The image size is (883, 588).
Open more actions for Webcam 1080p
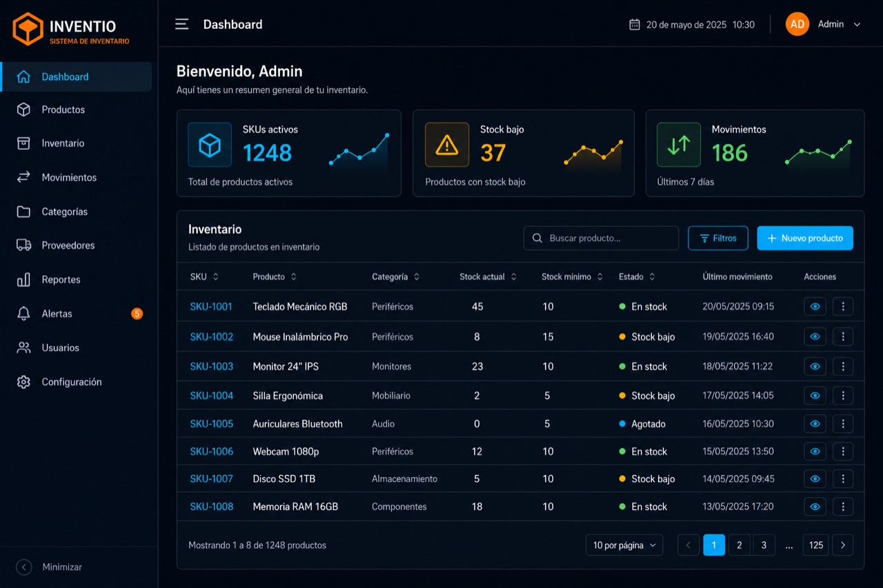pos(843,451)
